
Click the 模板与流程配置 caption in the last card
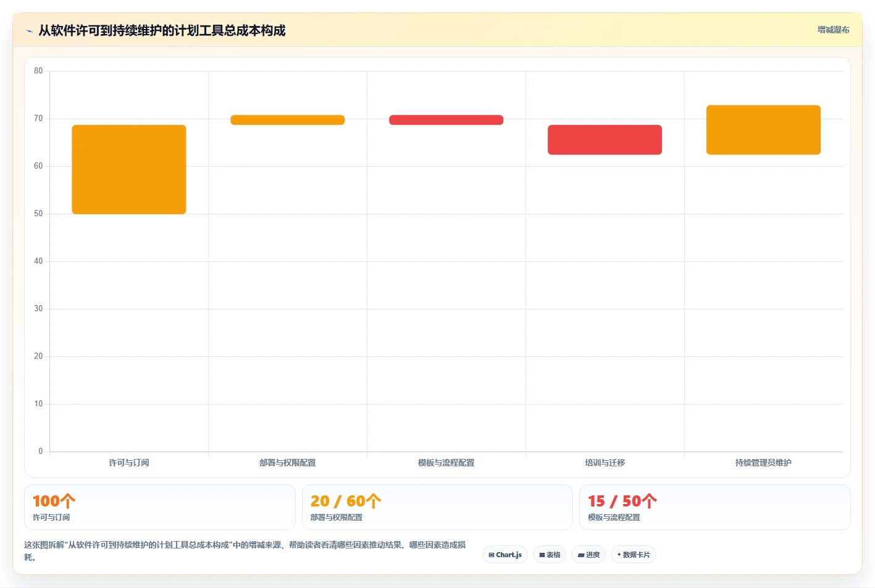(614, 518)
